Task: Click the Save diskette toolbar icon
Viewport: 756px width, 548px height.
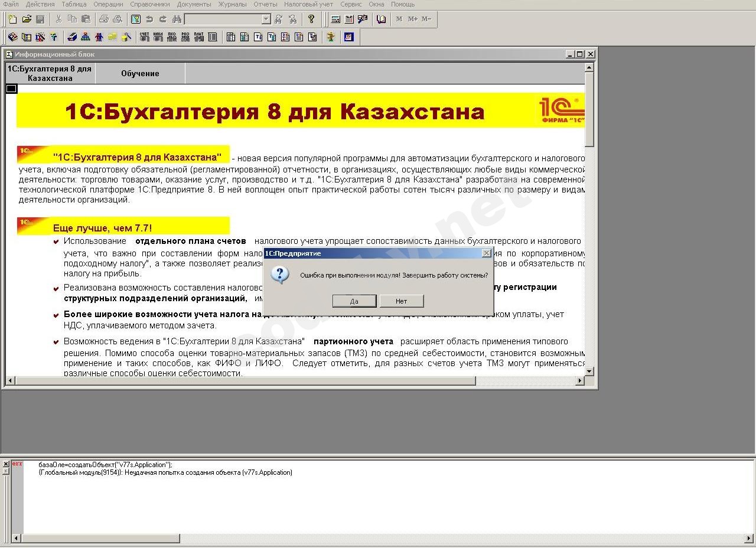Action: (40, 19)
